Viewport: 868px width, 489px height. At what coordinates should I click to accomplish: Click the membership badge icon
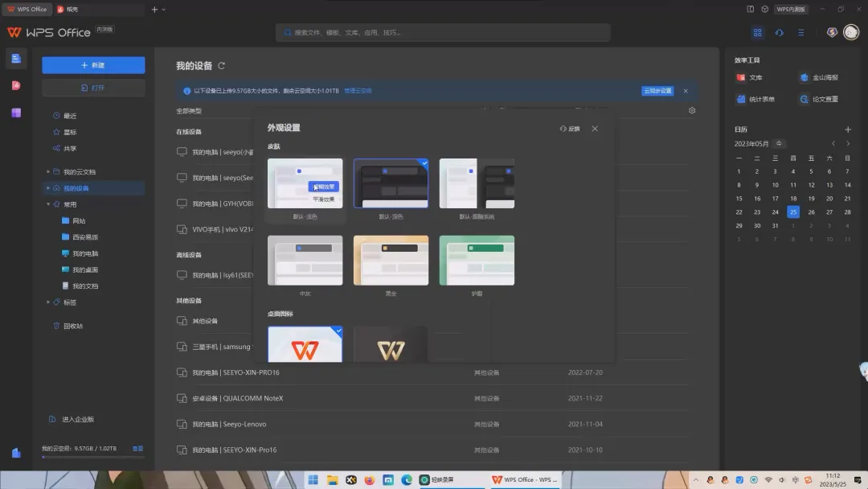pos(832,32)
